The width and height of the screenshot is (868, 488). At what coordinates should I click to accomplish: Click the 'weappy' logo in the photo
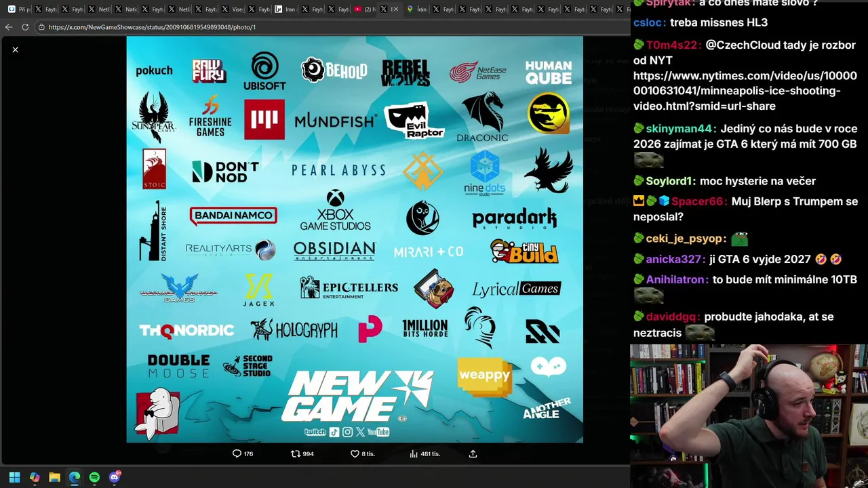pos(484,376)
